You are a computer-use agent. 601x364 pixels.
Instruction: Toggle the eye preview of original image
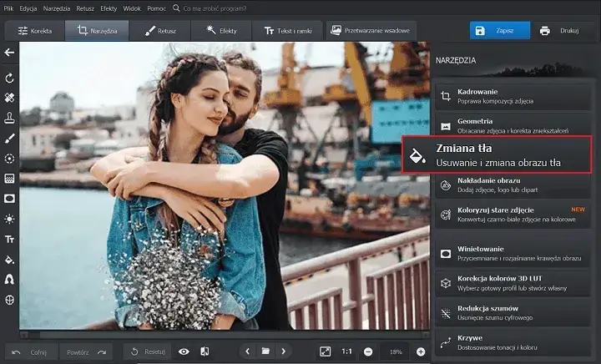(x=184, y=351)
